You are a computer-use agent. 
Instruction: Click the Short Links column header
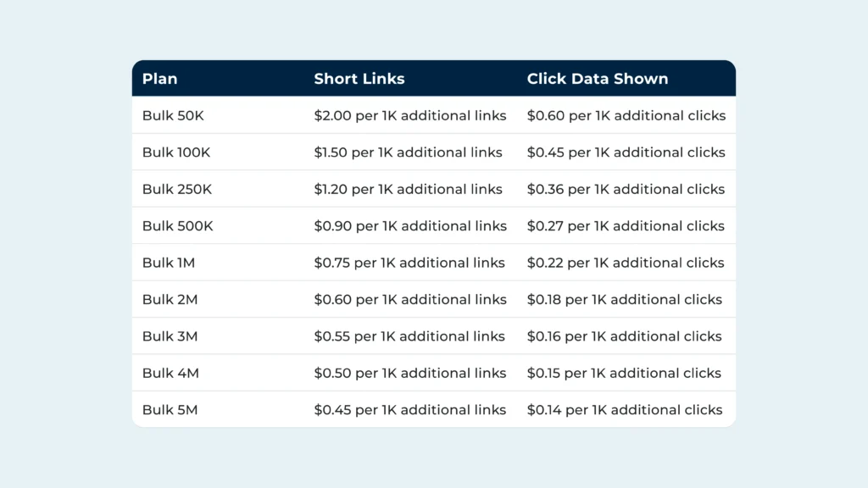pyautogui.click(x=359, y=79)
